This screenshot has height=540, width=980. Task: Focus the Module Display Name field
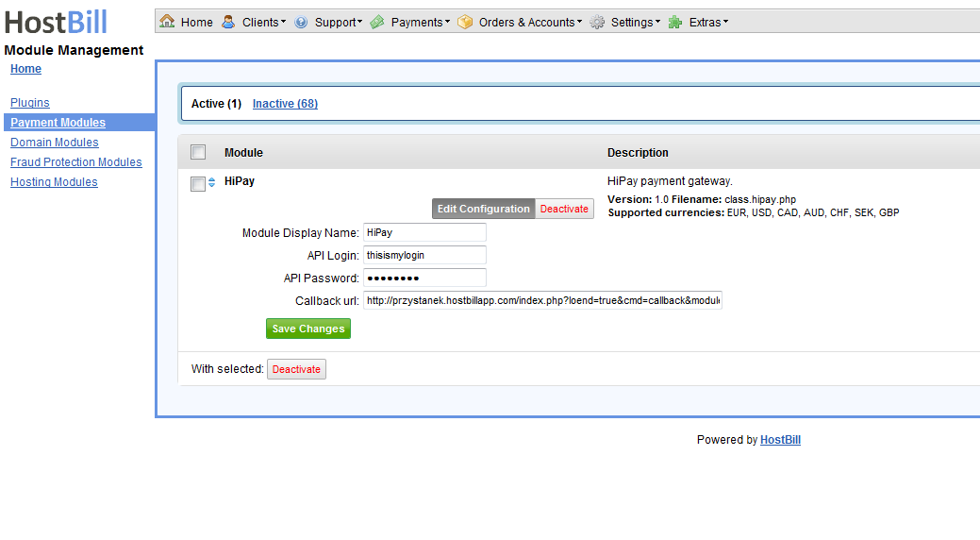[424, 232]
